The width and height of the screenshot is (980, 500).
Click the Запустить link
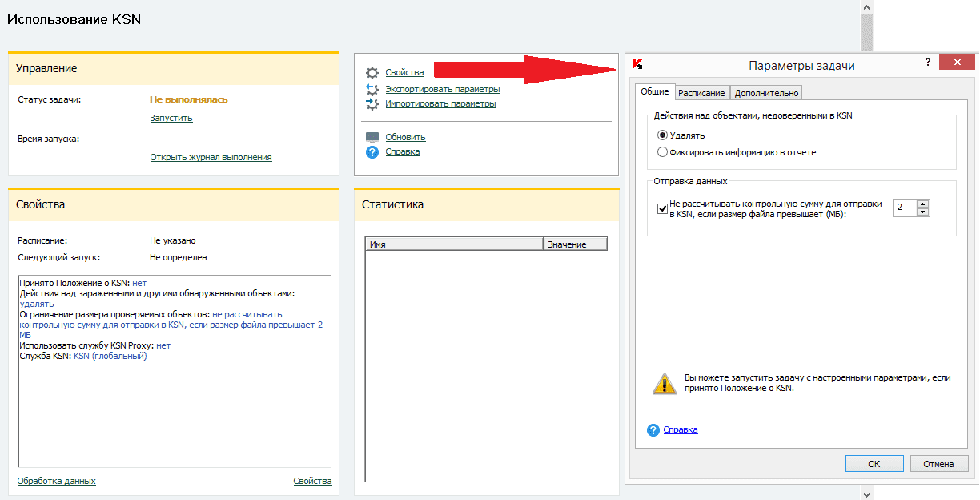171,118
